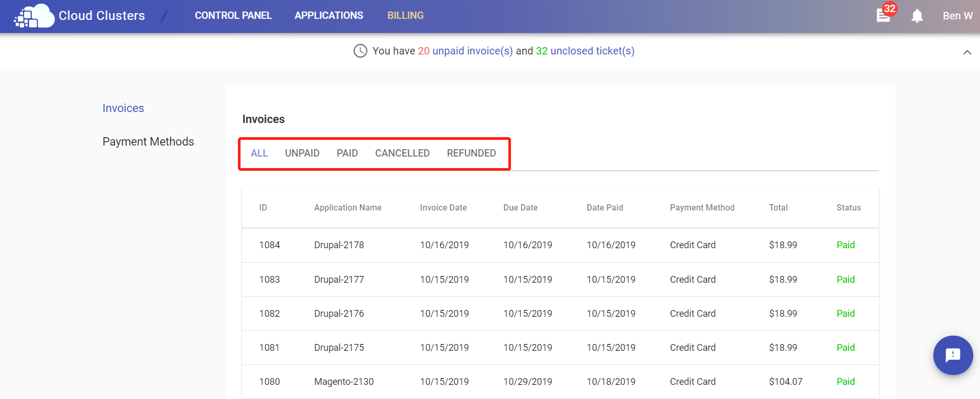This screenshot has height=399, width=980.
Task: Click application name Drupal-2178
Action: tap(339, 245)
